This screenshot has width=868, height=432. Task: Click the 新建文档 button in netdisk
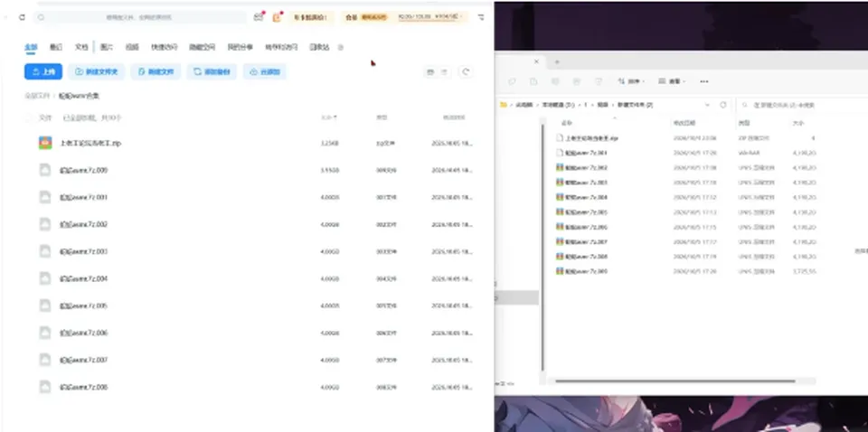point(156,72)
